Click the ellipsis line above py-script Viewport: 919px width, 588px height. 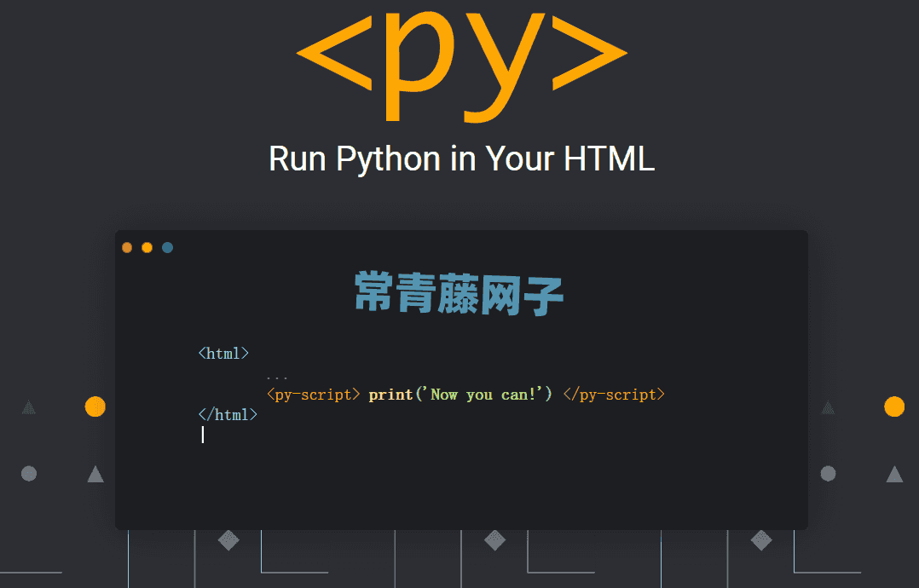tap(277, 378)
